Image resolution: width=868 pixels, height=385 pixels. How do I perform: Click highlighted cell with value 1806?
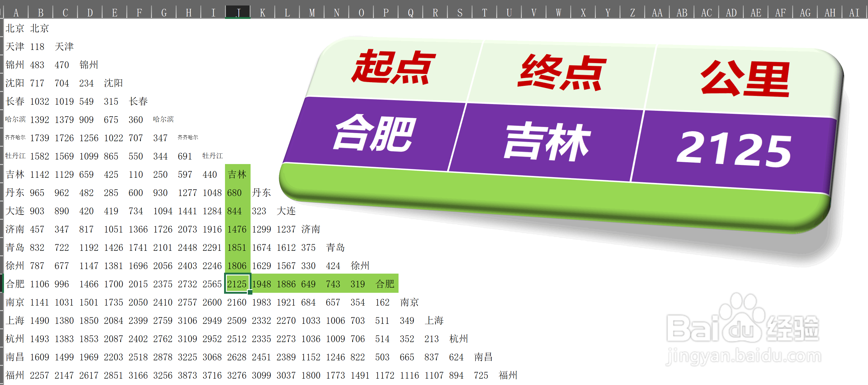237,265
